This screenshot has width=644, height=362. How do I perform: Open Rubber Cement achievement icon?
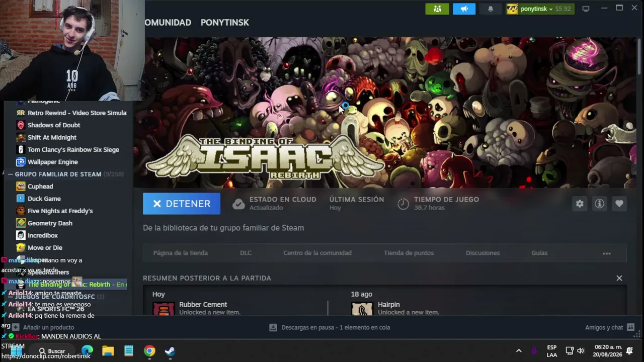164,309
